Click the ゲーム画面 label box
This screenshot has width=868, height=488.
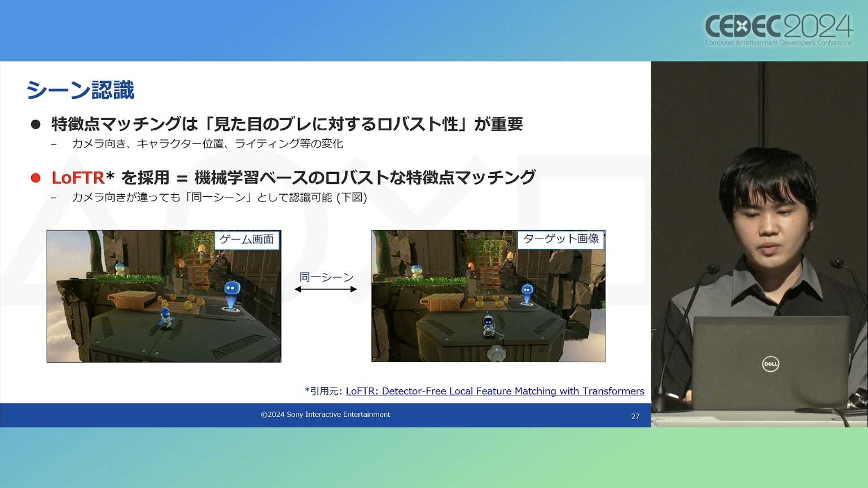tap(247, 240)
